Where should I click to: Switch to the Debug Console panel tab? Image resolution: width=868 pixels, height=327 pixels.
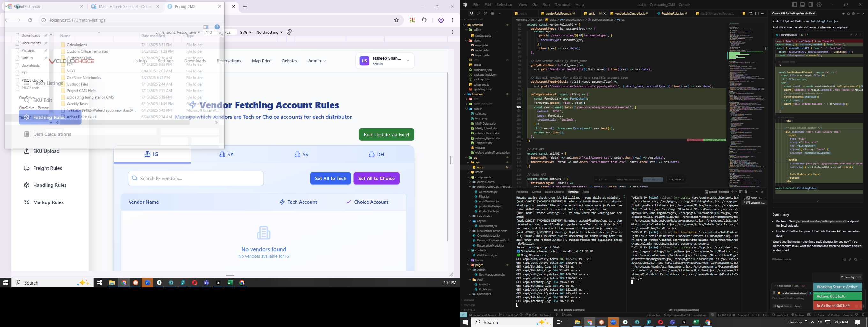point(554,192)
